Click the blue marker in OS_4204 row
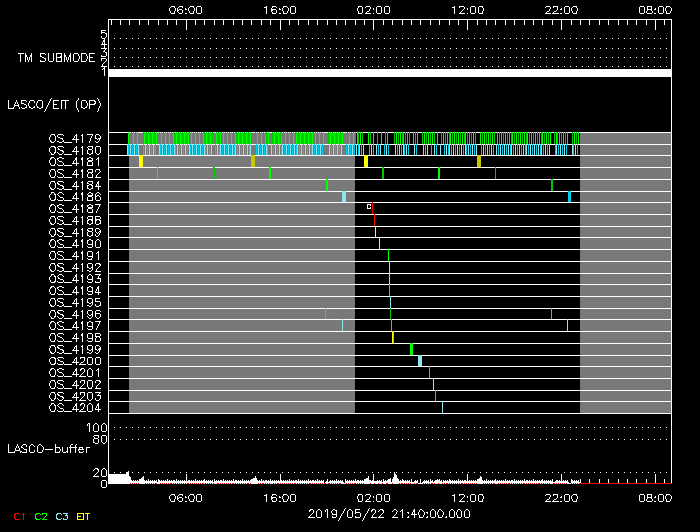This screenshot has height=532, width=700. point(442,407)
